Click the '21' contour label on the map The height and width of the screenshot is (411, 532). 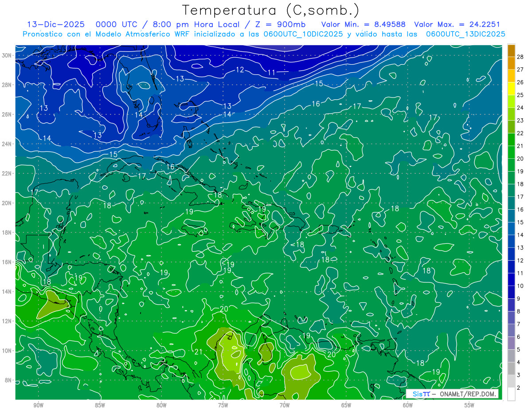(x=199, y=352)
